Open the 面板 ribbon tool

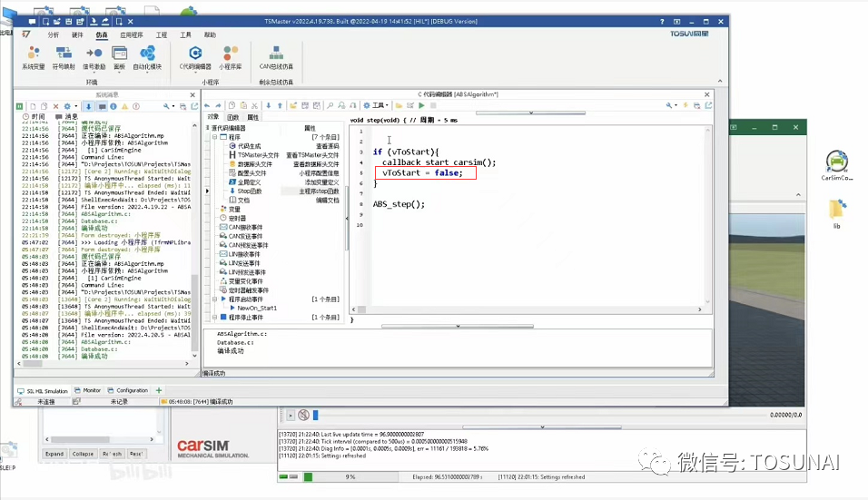pyautogui.click(x=120, y=57)
